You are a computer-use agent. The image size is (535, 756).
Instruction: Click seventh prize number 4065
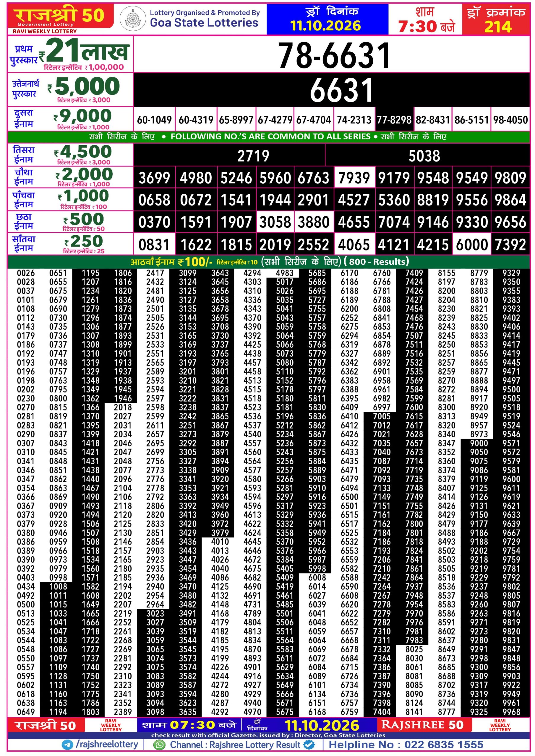click(354, 245)
